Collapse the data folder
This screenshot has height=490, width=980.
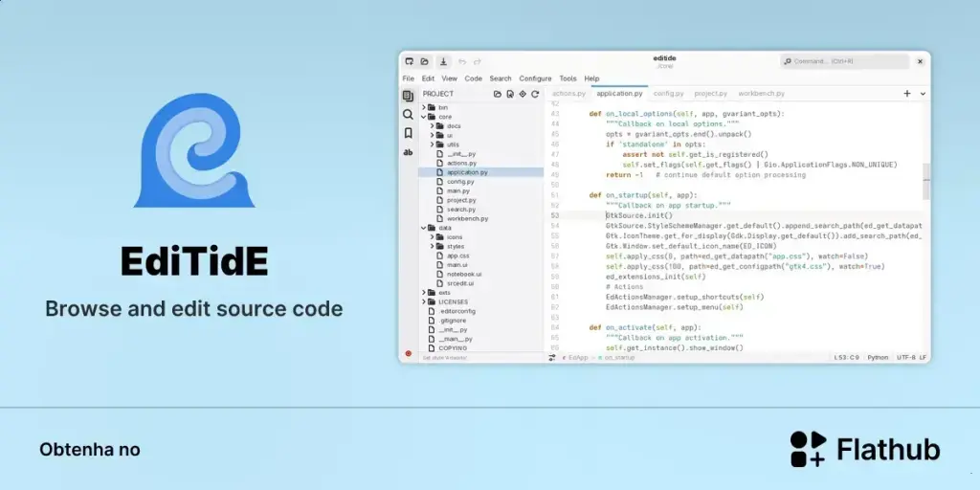click(x=424, y=228)
